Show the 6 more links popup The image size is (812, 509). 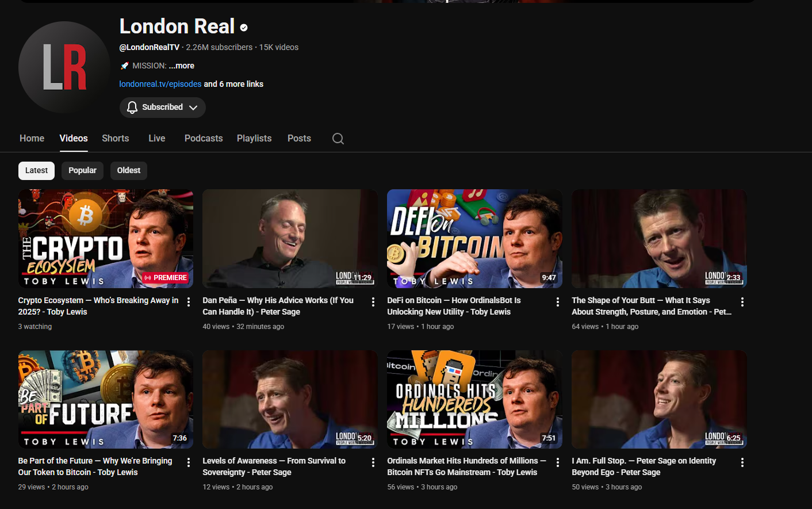coord(233,84)
